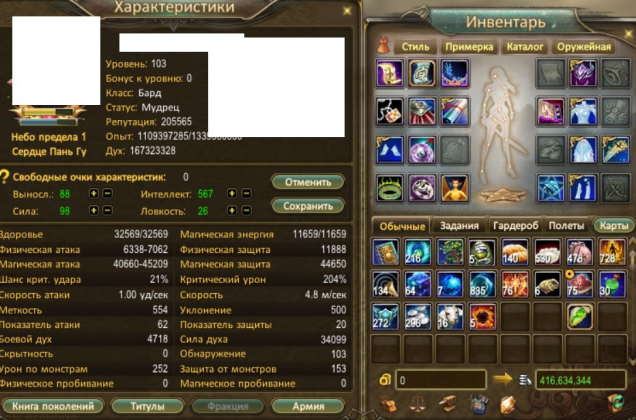The image size is (636, 420).
Task: Open the Каталог tab
Action: click(525, 47)
